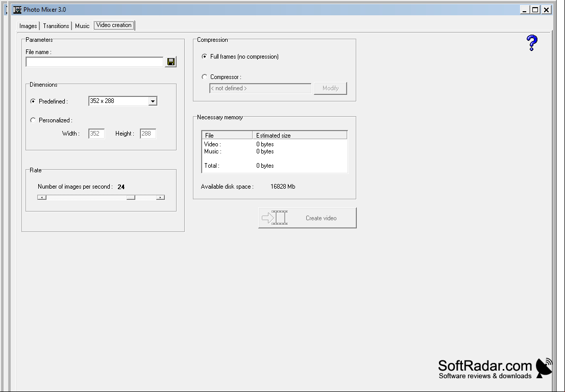The height and width of the screenshot is (392, 565).
Task: Open the 352 x 288 predefined size dropdown
Action: tap(153, 101)
